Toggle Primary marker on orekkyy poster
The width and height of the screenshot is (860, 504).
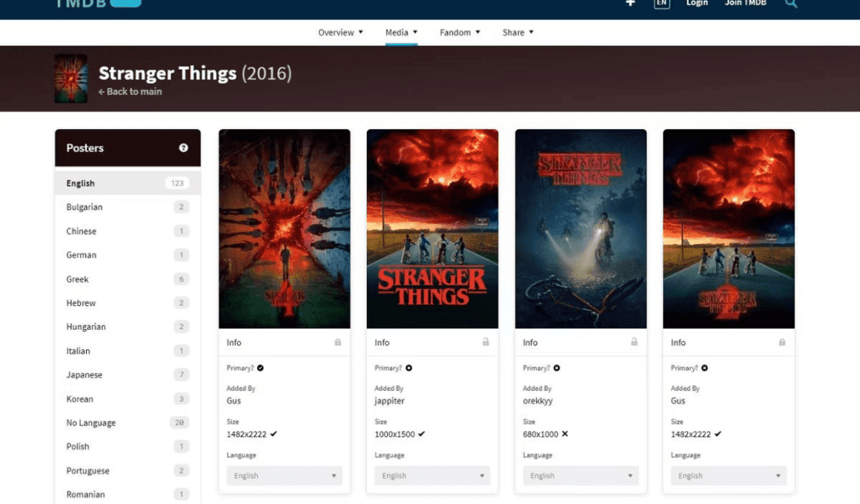557,368
